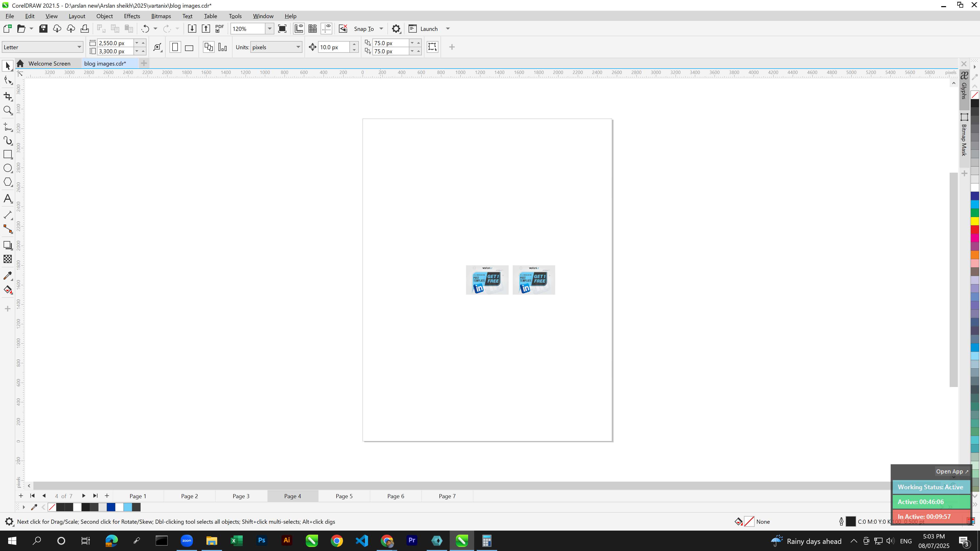Select the Interactive Fill tool

pos(8,290)
